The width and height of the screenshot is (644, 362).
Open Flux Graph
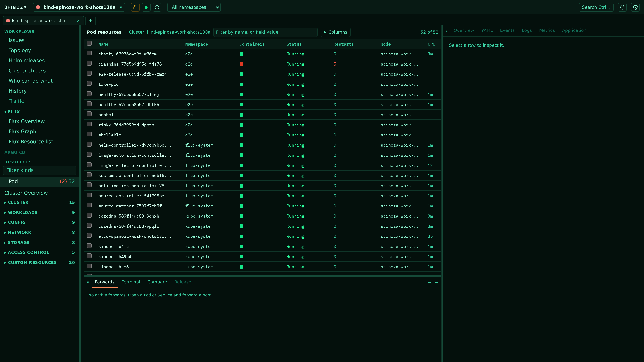point(22,132)
